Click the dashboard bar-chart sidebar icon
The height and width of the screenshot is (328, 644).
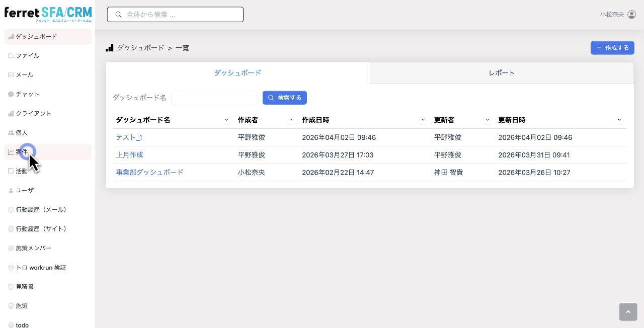click(11, 37)
